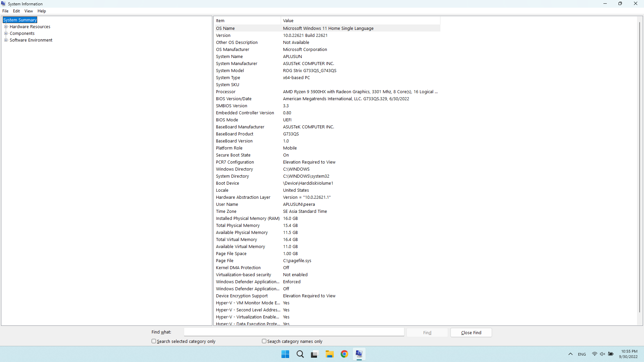Open the Help menu

tap(42, 11)
